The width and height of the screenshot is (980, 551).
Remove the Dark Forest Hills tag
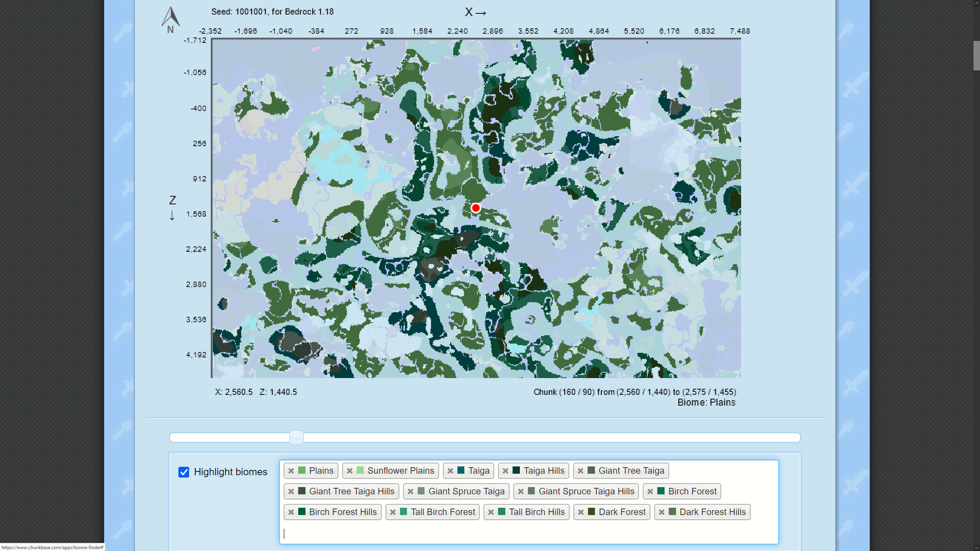click(x=661, y=512)
